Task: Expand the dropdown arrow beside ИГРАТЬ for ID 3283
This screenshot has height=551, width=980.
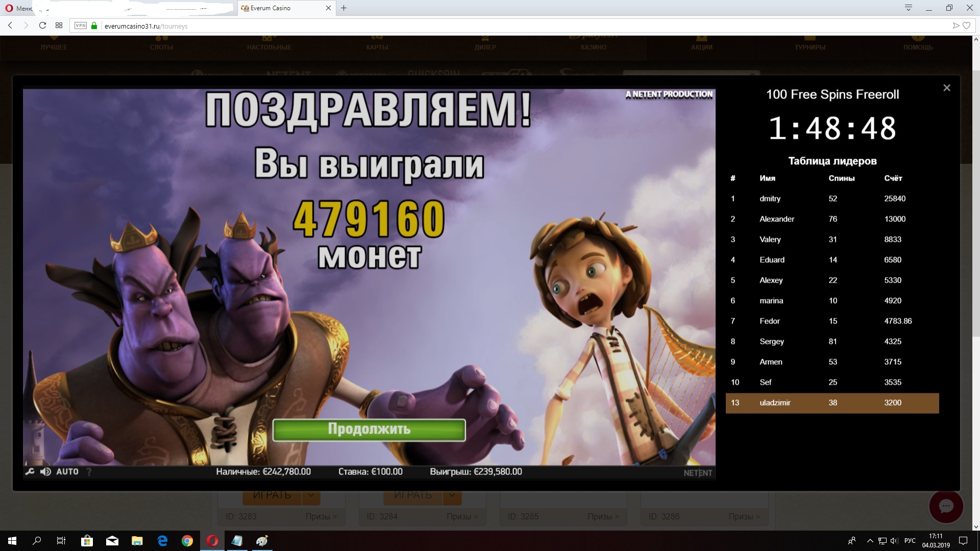Action: [311, 496]
